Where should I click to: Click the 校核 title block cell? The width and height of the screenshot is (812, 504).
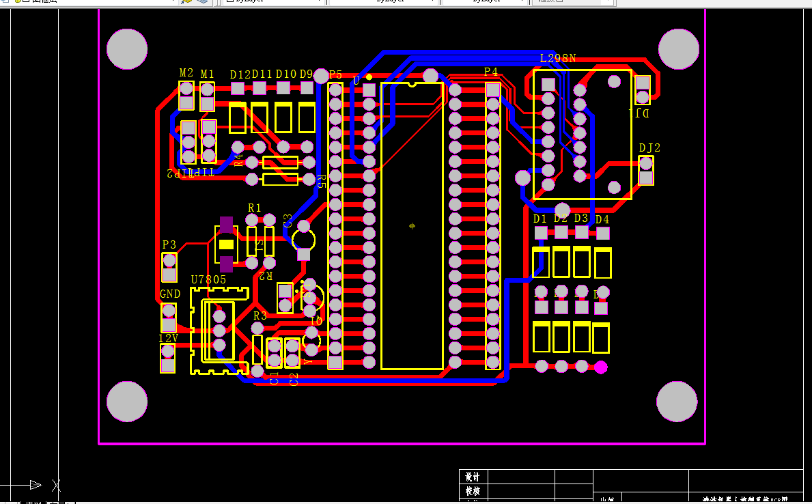tap(473, 490)
